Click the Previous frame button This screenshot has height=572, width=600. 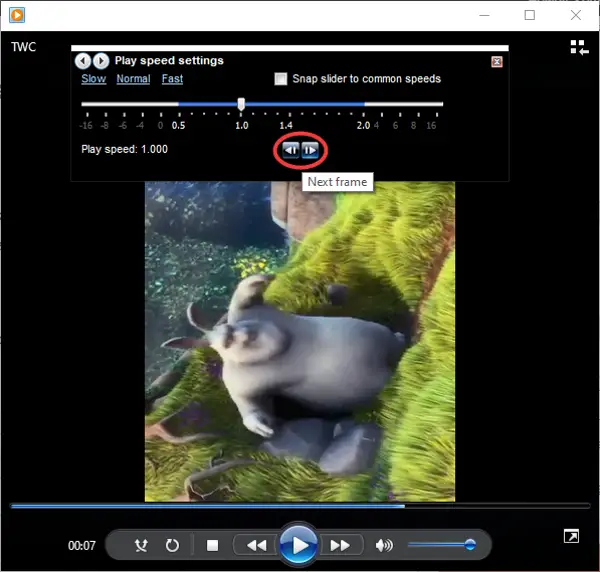point(291,150)
